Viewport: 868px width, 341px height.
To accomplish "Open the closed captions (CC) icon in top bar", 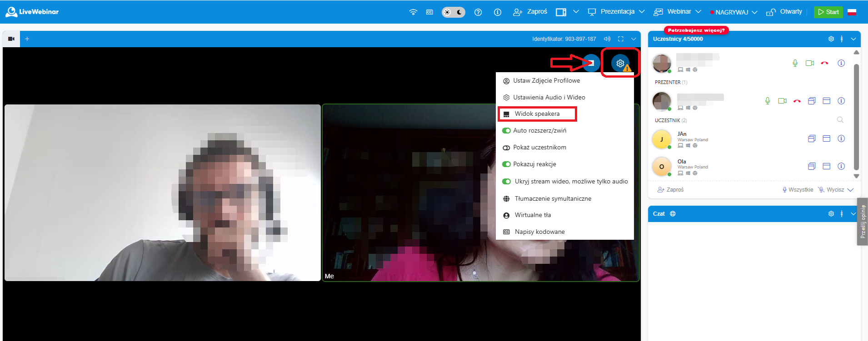I will point(429,12).
